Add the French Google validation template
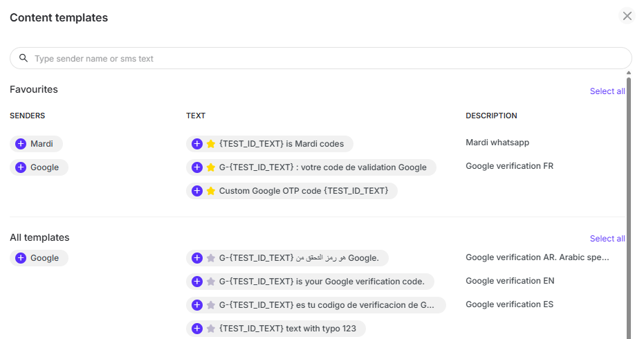Viewport: 644px width, 339px height. [x=197, y=167]
